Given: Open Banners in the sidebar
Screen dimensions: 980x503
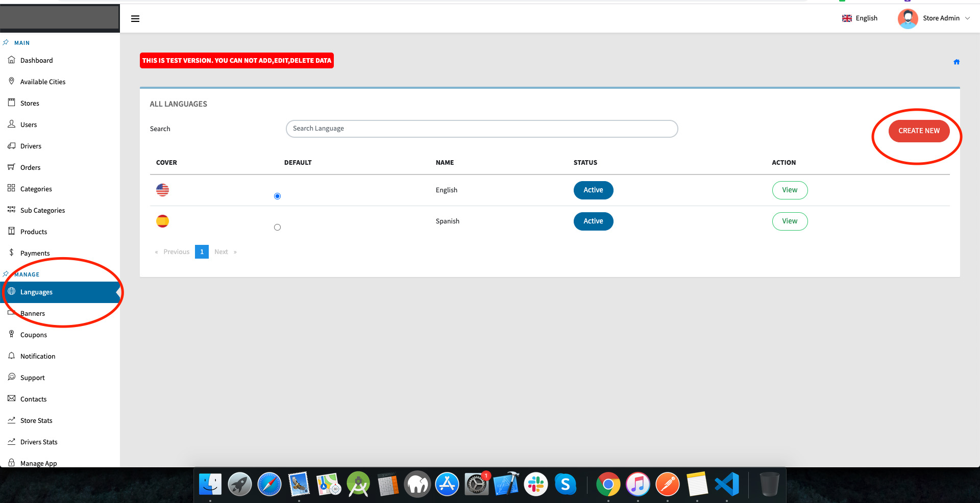Looking at the screenshot, I should pos(33,314).
